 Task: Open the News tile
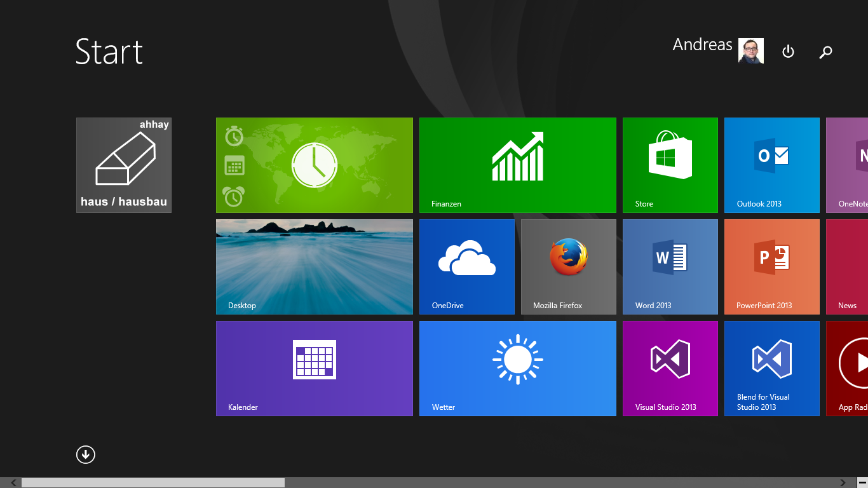pos(847,267)
